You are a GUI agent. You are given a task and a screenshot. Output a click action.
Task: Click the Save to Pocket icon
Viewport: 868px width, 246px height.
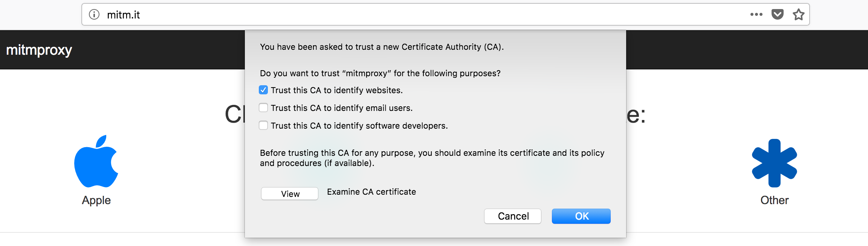(x=777, y=15)
